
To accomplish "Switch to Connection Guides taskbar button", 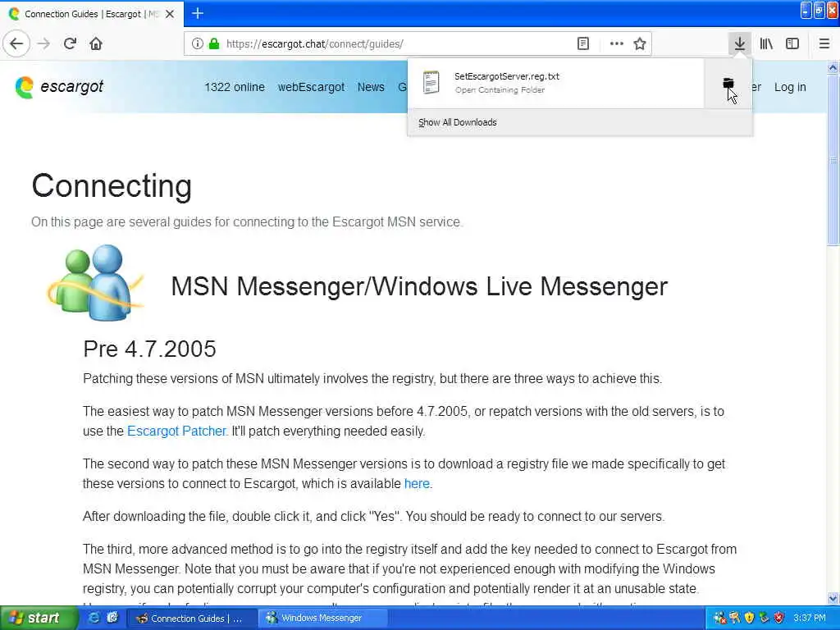I will click(190, 619).
